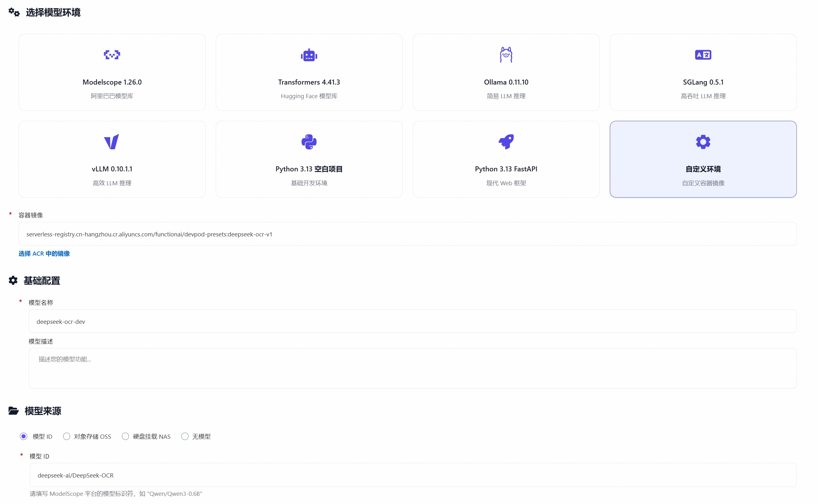818x504 pixels.
Task: Choose the Python 3.13 FastAPI card label
Action: pyautogui.click(x=506, y=169)
